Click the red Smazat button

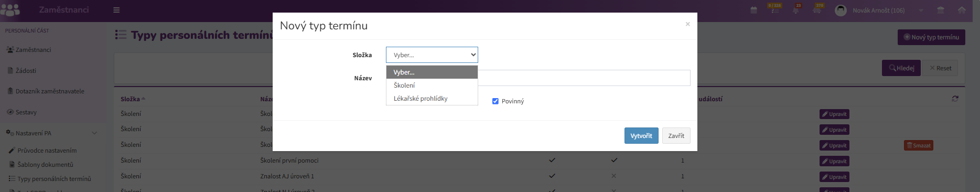pyautogui.click(x=919, y=145)
